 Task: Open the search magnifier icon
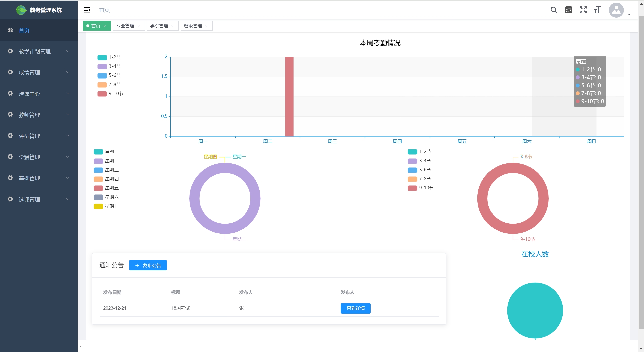coord(554,10)
